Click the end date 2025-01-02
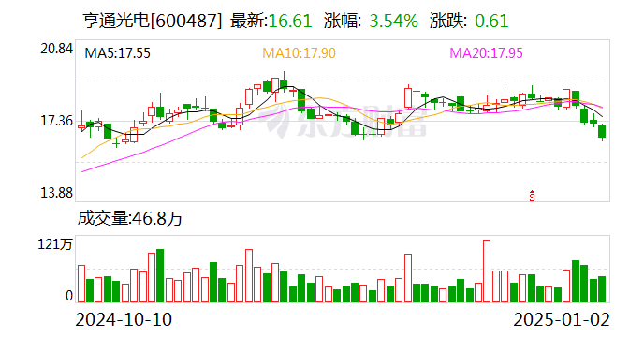Screen dimensions: 644x337 tap(562, 319)
